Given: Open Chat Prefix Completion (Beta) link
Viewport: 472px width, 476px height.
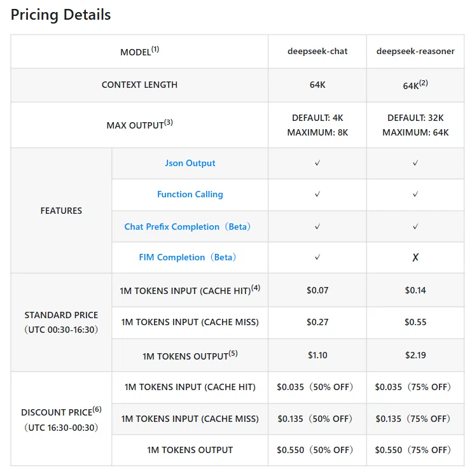Looking at the screenshot, I should coord(188,227).
